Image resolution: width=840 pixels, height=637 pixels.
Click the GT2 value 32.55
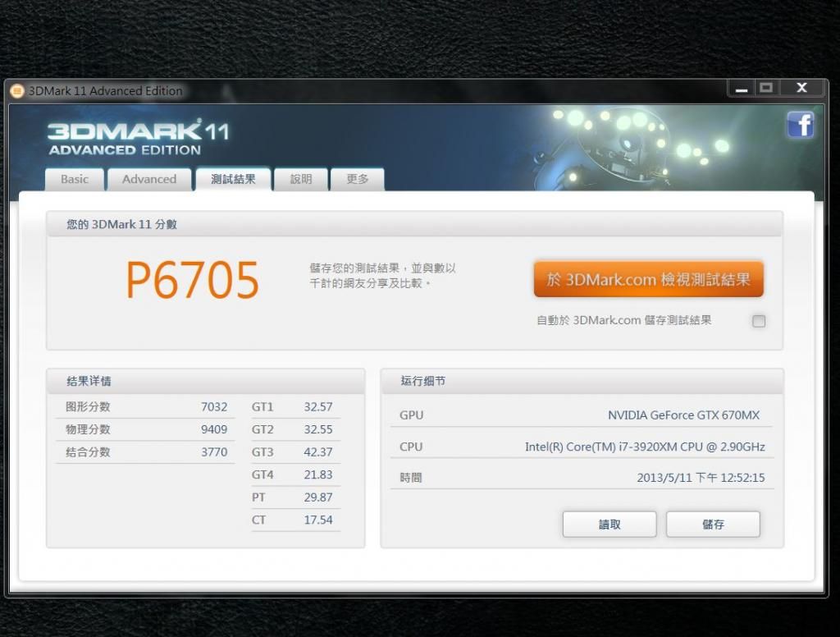click(x=318, y=429)
